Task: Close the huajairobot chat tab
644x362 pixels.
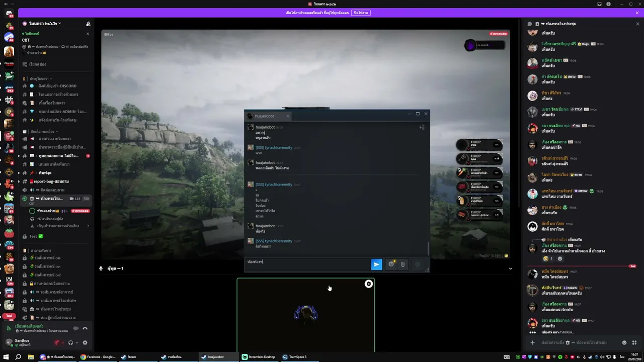Action: point(288,116)
